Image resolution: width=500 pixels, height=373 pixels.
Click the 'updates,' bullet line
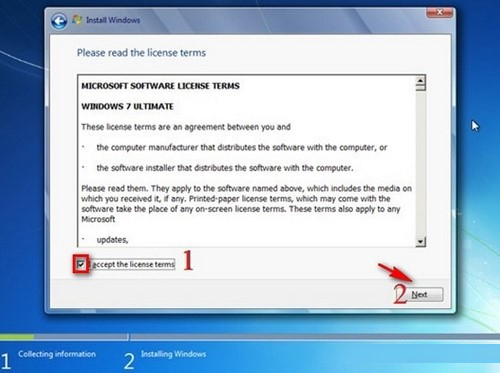(x=112, y=240)
